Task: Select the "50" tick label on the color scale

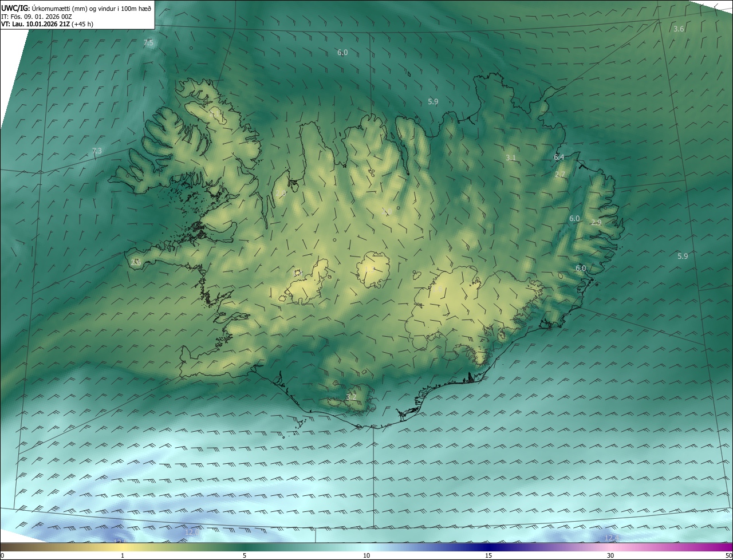Action: click(728, 555)
